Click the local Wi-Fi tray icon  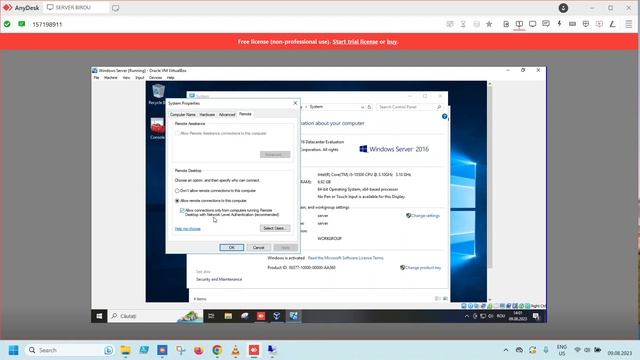tap(577, 350)
